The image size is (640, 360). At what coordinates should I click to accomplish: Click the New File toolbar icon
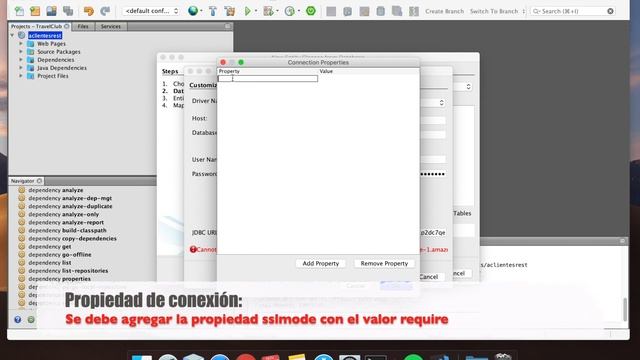(19, 11)
